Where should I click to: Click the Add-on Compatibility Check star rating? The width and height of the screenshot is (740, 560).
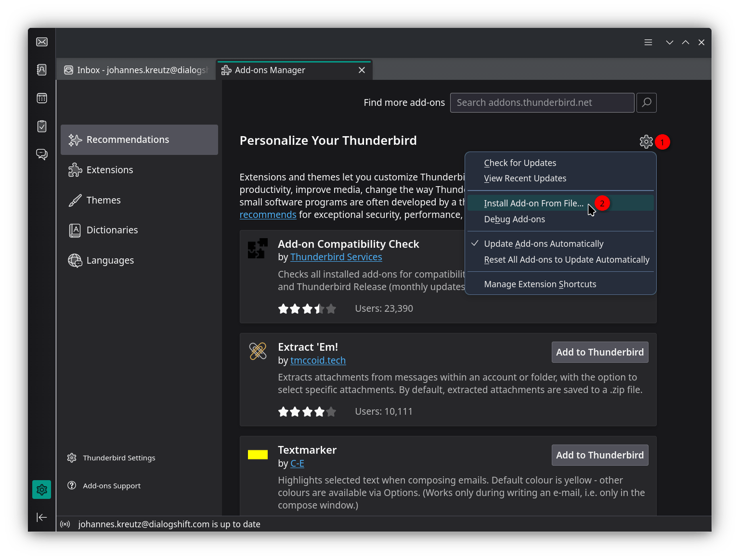307,309
